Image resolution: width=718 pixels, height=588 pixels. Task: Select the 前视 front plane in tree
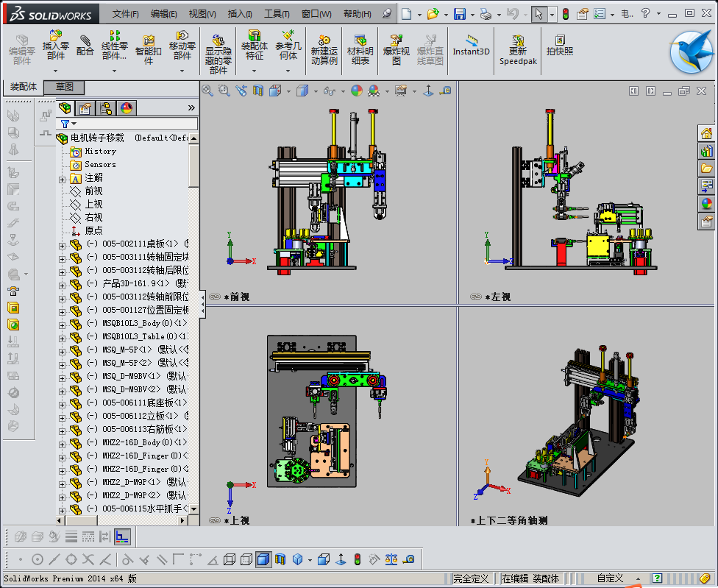pyautogui.click(x=93, y=191)
